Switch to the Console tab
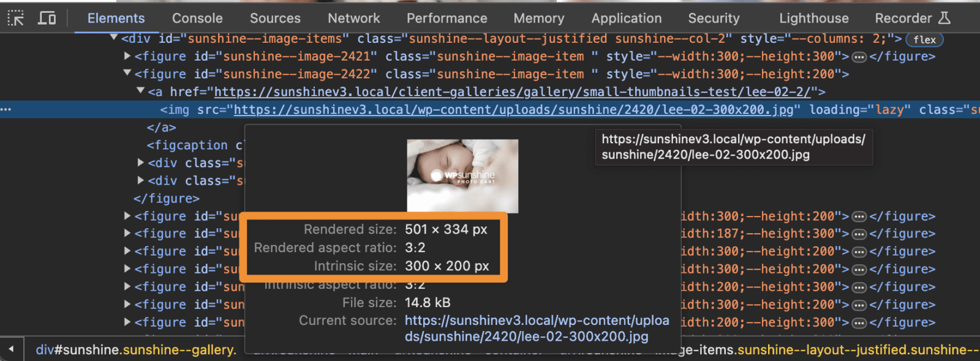The width and height of the screenshot is (980, 361). pyautogui.click(x=197, y=18)
